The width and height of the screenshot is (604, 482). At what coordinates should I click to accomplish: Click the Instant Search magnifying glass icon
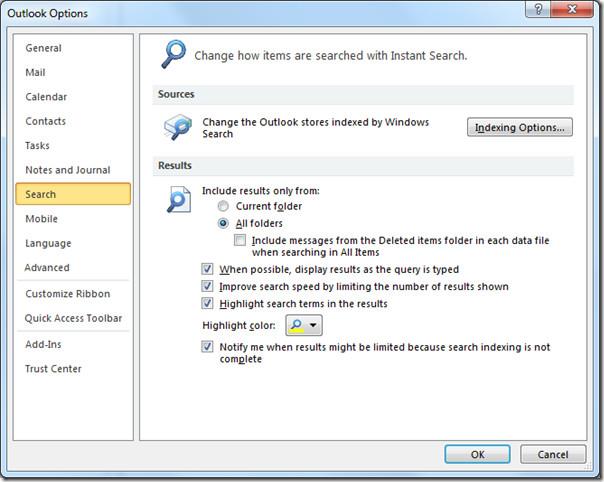pos(173,54)
